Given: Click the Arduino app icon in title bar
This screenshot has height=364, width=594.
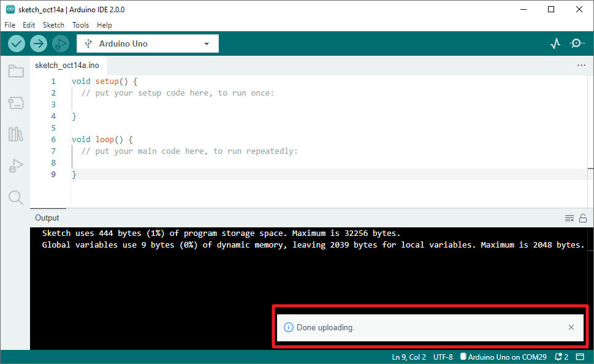Looking at the screenshot, I should tap(10, 9).
